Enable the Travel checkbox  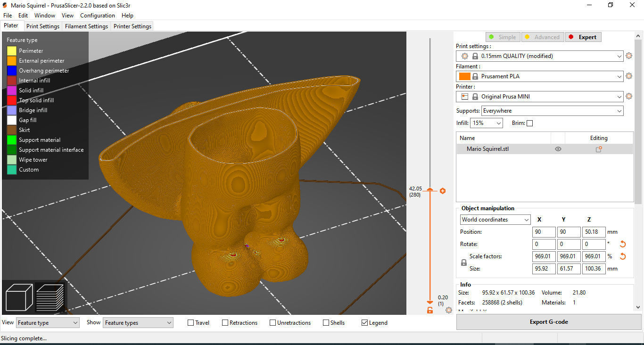pyautogui.click(x=191, y=323)
